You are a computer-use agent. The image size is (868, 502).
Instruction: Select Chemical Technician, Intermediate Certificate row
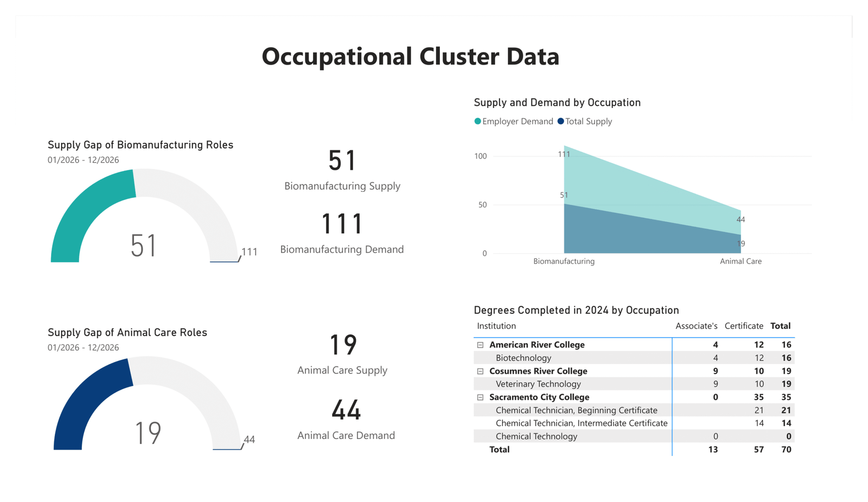[581, 423]
